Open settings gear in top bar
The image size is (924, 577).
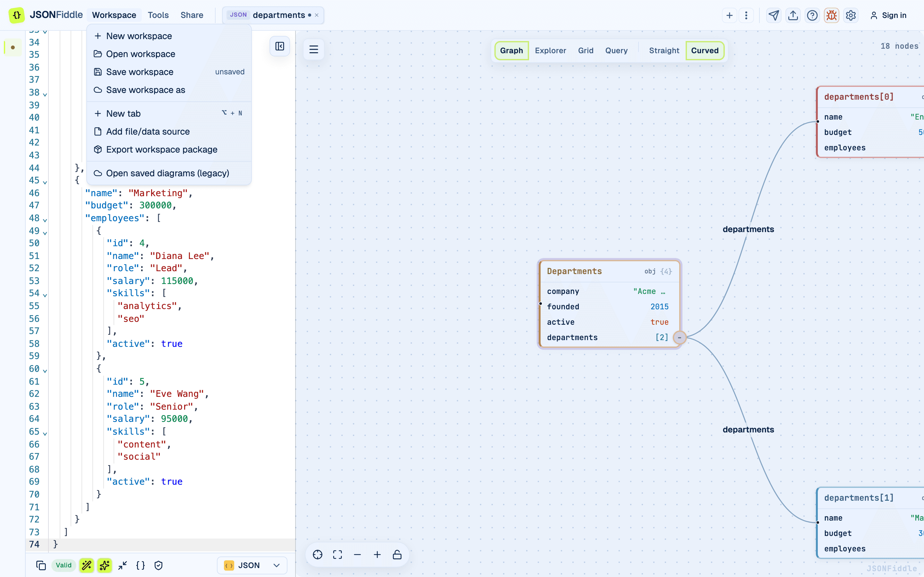coord(851,15)
